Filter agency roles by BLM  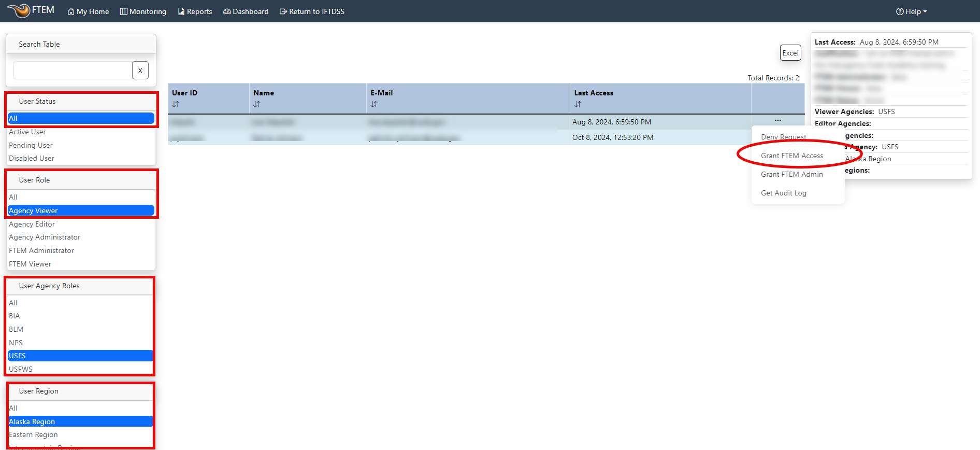coord(80,329)
